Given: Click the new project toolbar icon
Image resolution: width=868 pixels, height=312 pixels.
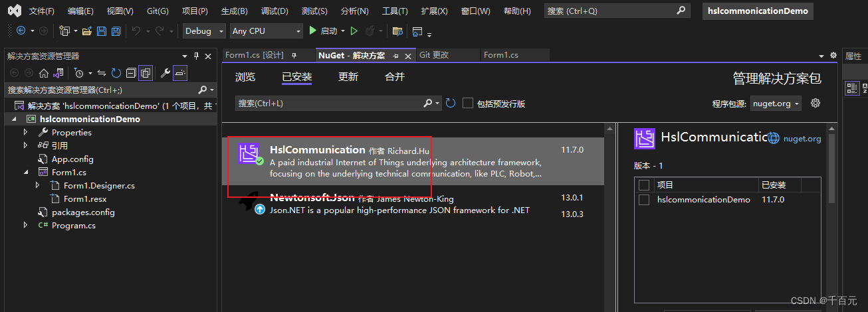Looking at the screenshot, I should (64, 31).
